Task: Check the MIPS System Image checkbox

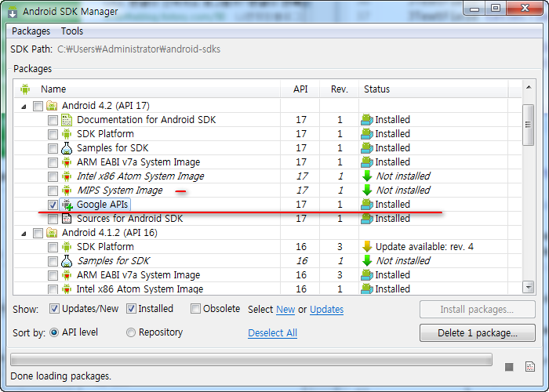Action: tap(53, 191)
